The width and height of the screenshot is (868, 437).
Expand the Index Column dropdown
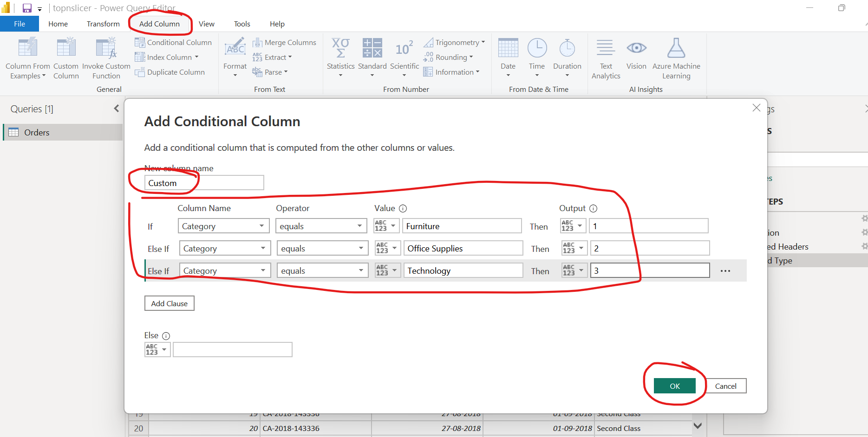[196, 57]
